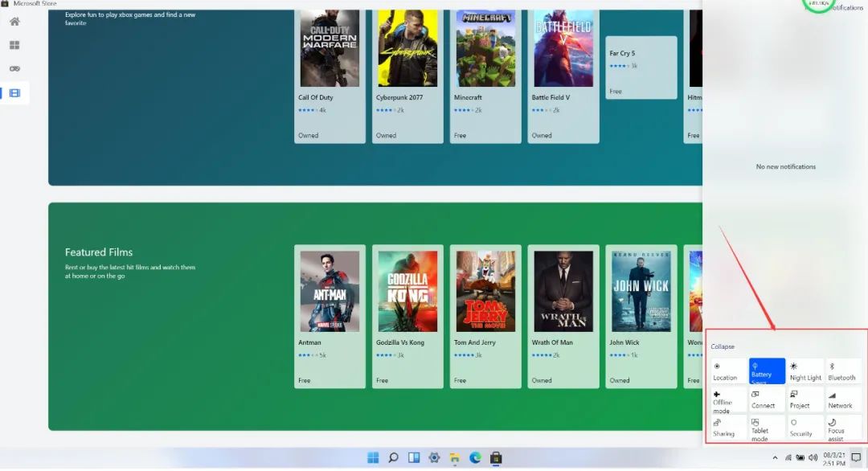Enable Offline mode quick action
This screenshot has height=471, width=868.
pos(728,401)
